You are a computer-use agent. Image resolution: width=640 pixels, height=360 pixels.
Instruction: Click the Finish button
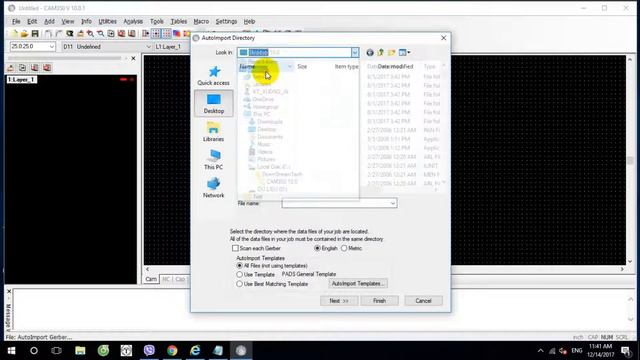click(380, 301)
